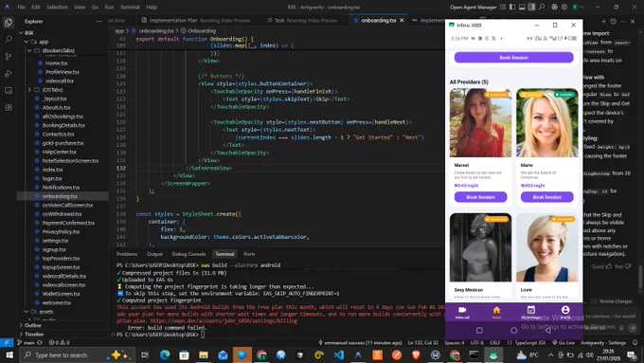Open the Extensions view in activity bar
This screenshot has height=363, width=644.
[x=9, y=108]
